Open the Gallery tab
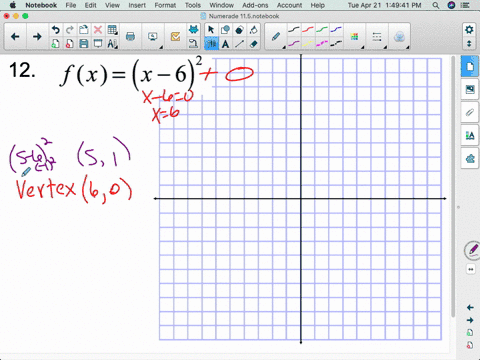Image resolution: width=480 pixels, height=360 pixels. pyautogui.click(x=470, y=89)
